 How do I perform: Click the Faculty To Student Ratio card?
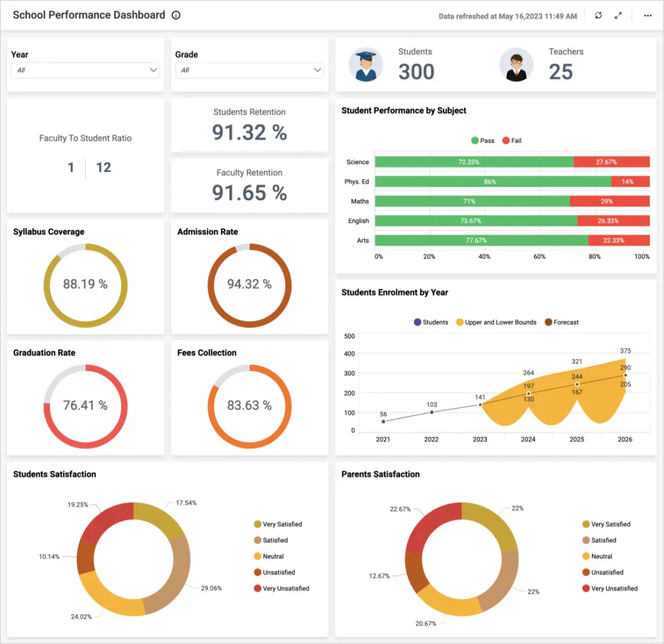point(85,156)
